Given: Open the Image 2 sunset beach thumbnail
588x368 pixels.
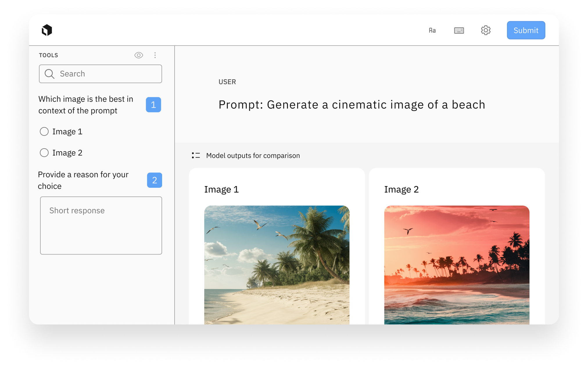Looking at the screenshot, I should tap(457, 265).
